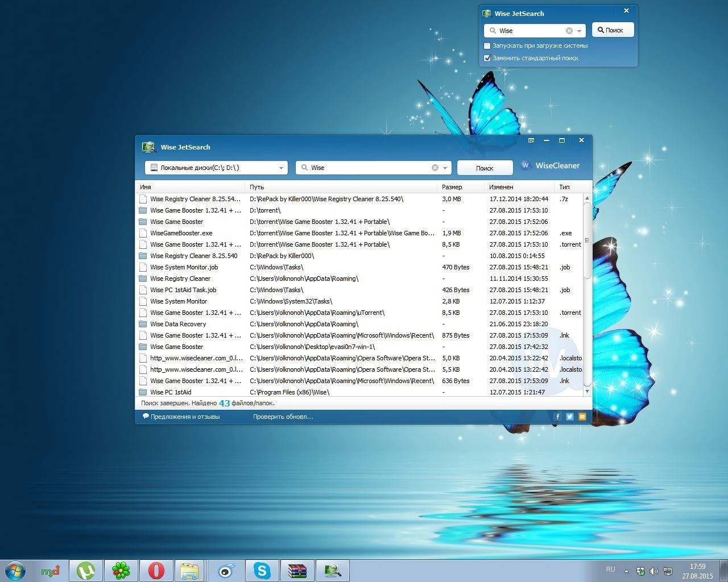
Task: Uncheck 'Заменить стандартный поиск' checkbox
Action: [x=487, y=58]
